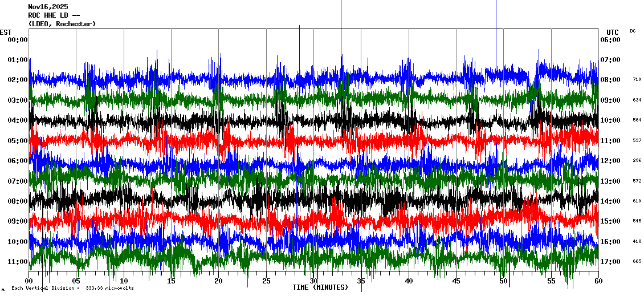Screen dimensions: 644x296
Task: Click the (LDEO, Rochester) location text
Action: (x=62, y=24)
